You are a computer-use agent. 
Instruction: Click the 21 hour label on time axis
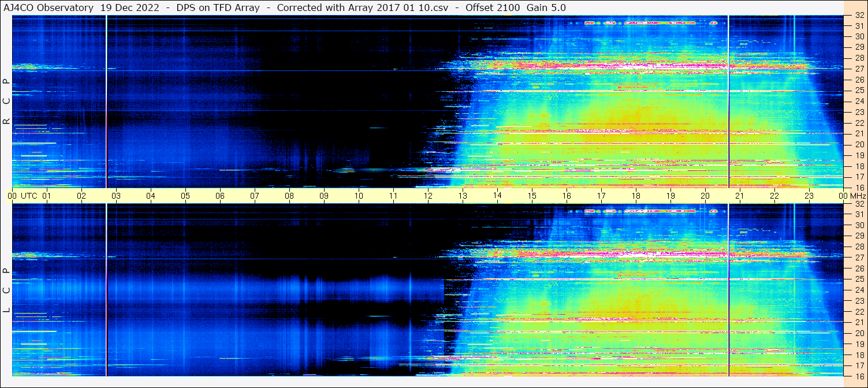tap(740, 196)
